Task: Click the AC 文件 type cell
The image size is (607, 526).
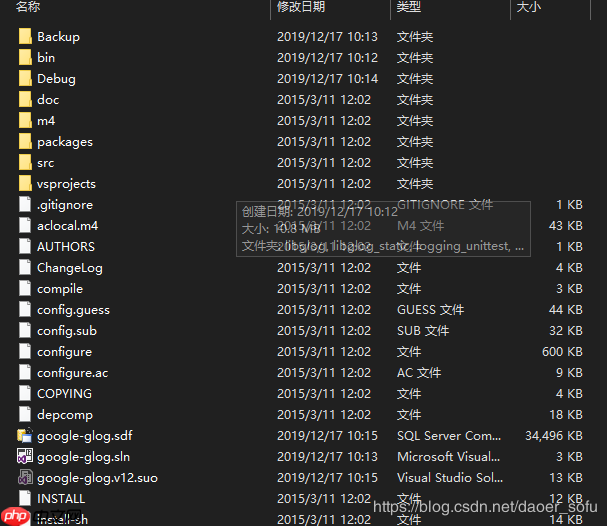Action: click(419, 373)
